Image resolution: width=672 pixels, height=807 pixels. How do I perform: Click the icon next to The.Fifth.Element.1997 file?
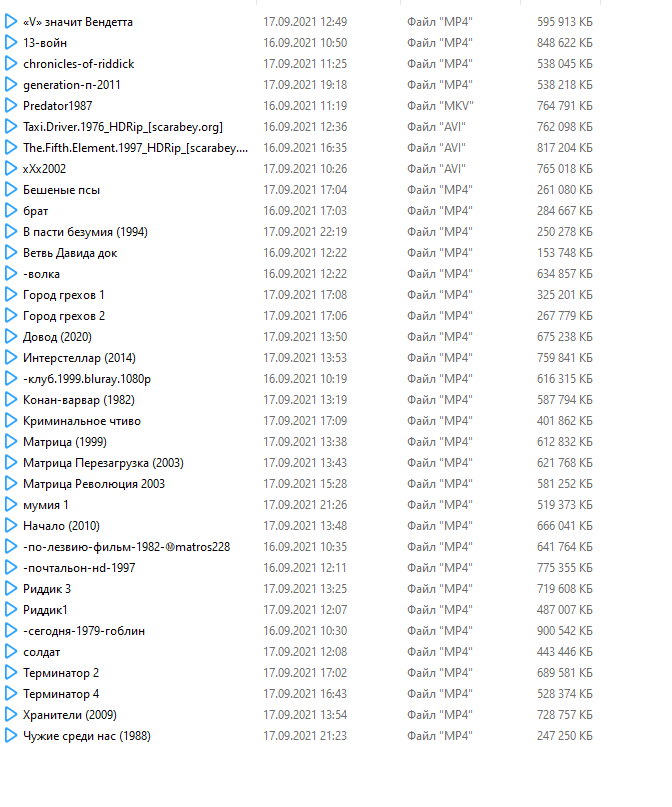click(x=11, y=148)
